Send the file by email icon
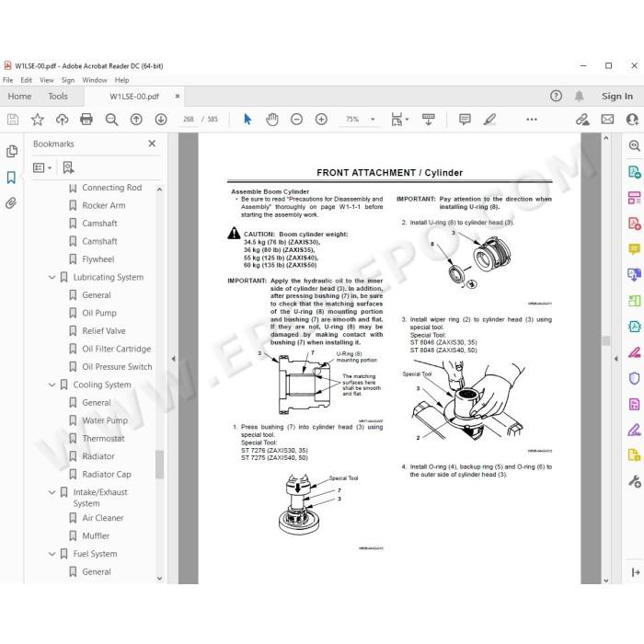This screenshot has width=644, height=644. pyautogui.click(x=607, y=120)
